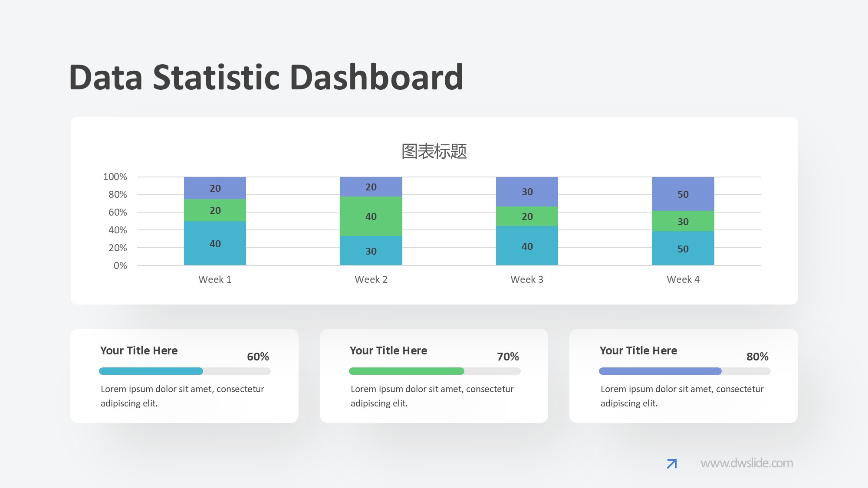Click the 70% green progress bar

[407, 371]
